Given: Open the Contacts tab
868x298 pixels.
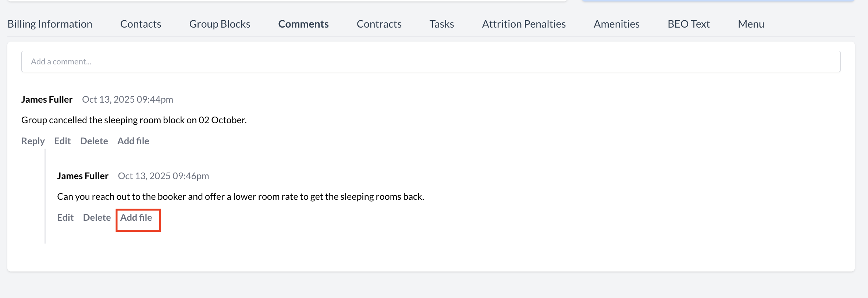Looking at the screenshot, I should point(140,24).
